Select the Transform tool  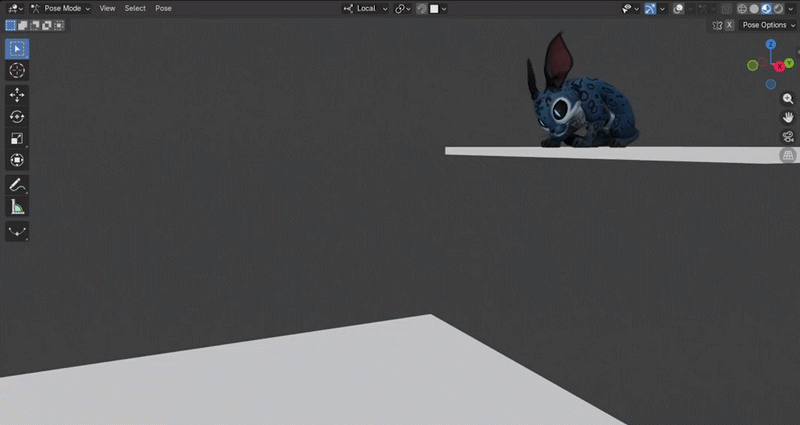(x=17, y=161)
